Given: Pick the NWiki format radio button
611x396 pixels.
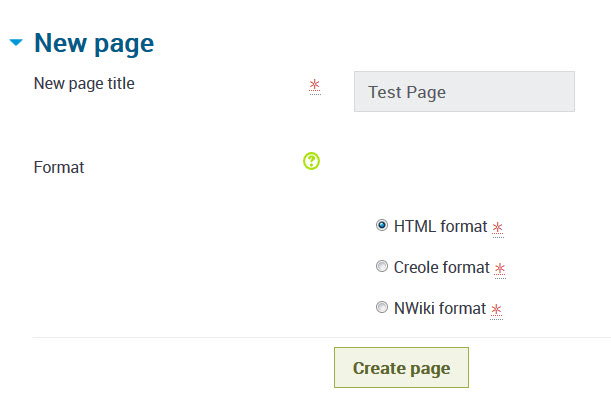Looking at the screenshot, I should (381, 307).
